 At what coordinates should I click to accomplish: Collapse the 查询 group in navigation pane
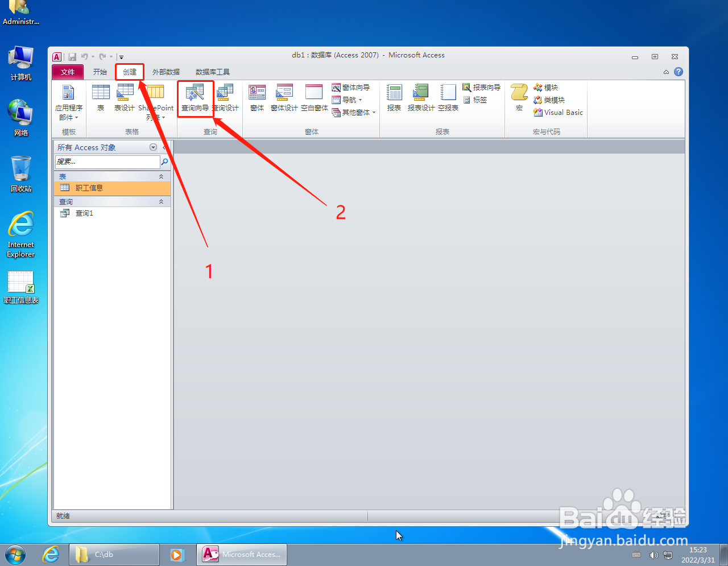click(x=161, y=202)
